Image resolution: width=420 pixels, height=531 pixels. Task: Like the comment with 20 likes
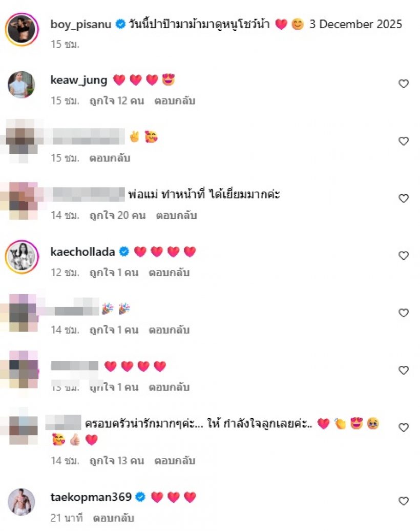coord(404,198)
